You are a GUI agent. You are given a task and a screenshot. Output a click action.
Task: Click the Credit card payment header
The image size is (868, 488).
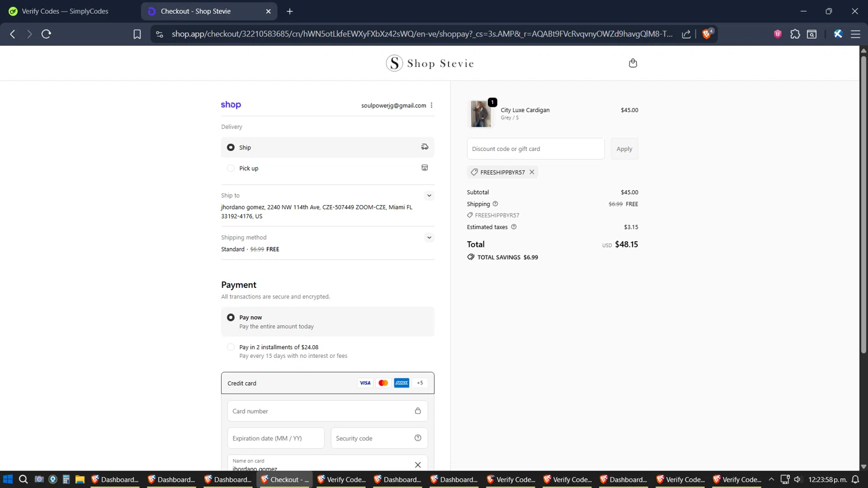(328, 383)
